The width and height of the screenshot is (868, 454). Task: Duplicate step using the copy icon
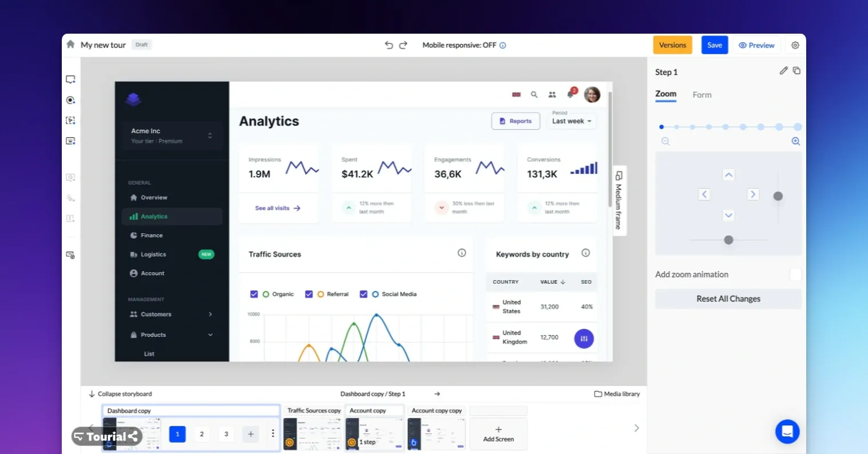(x=796, y=71)
